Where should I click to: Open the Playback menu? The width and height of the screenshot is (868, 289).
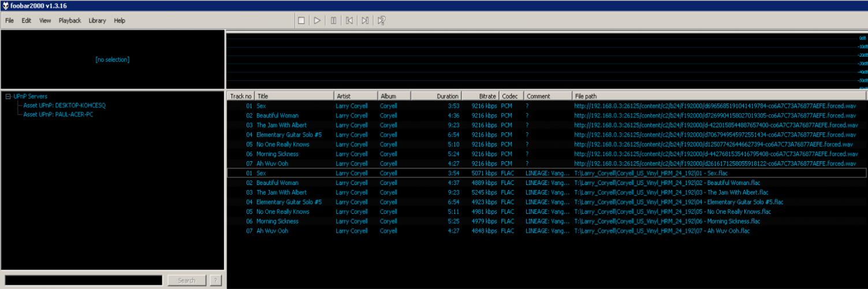tap(69, 21)
